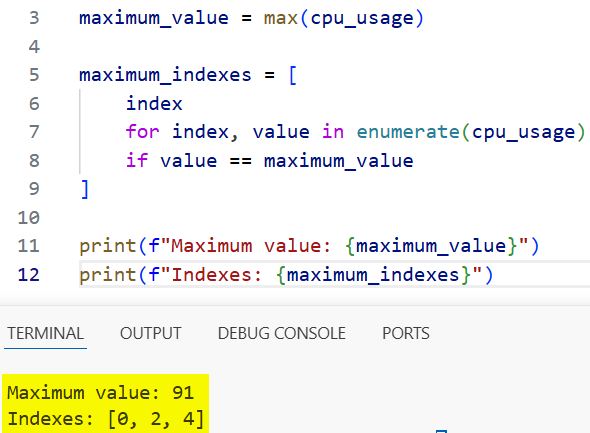590x433 pixels.
Task: Open the OUTPUT tab
Action: [151, 333]
